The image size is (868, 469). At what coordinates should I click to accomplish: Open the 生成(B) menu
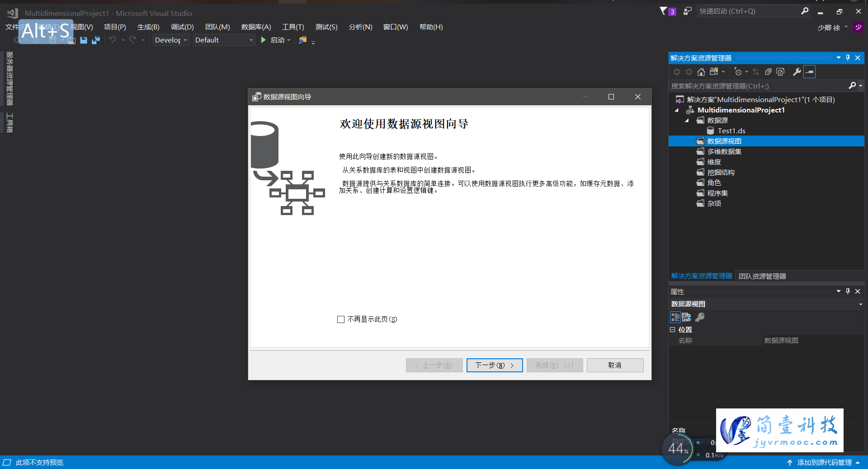coord(148,27)
